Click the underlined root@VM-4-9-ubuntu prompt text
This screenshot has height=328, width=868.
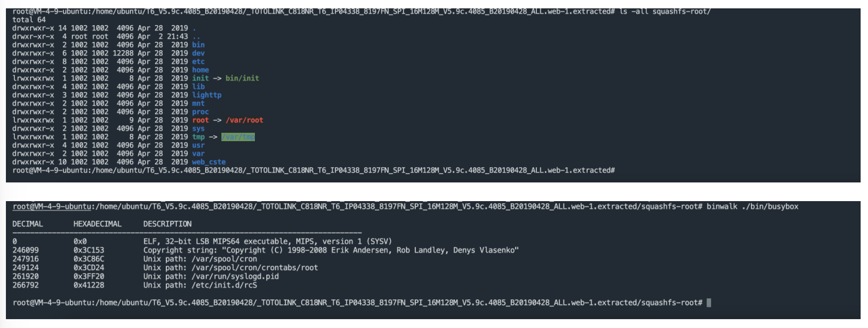pos(52,207)
